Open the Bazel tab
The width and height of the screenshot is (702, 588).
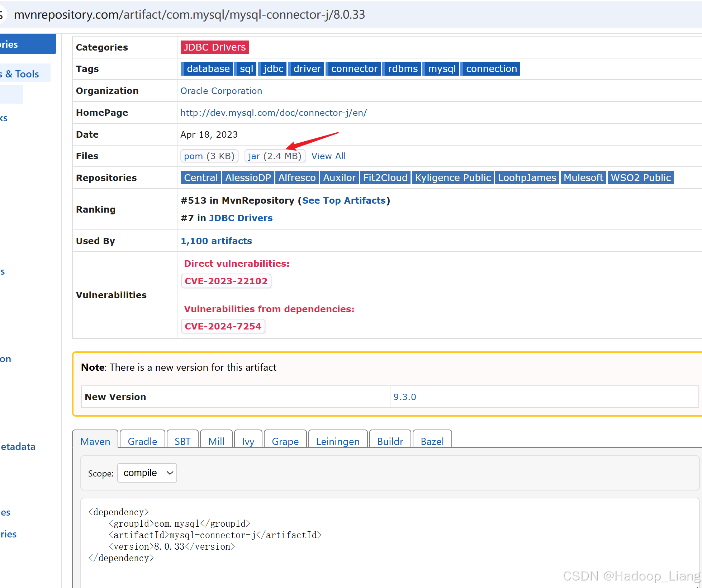432,441
